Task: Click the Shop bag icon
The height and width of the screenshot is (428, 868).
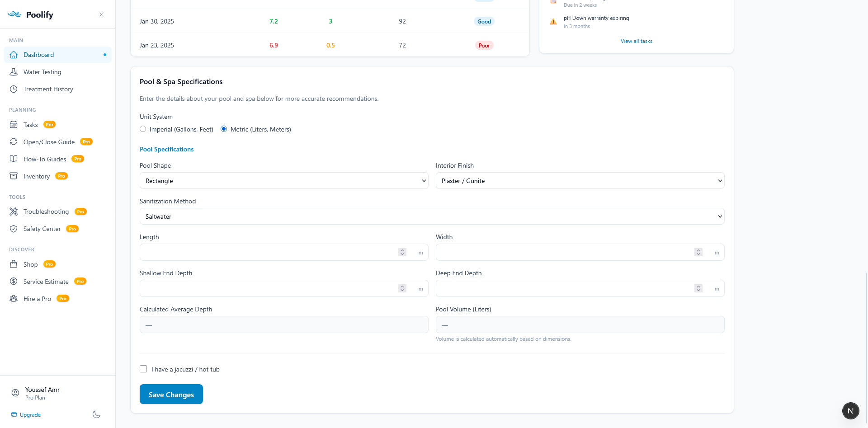Action: coord(14,264)
